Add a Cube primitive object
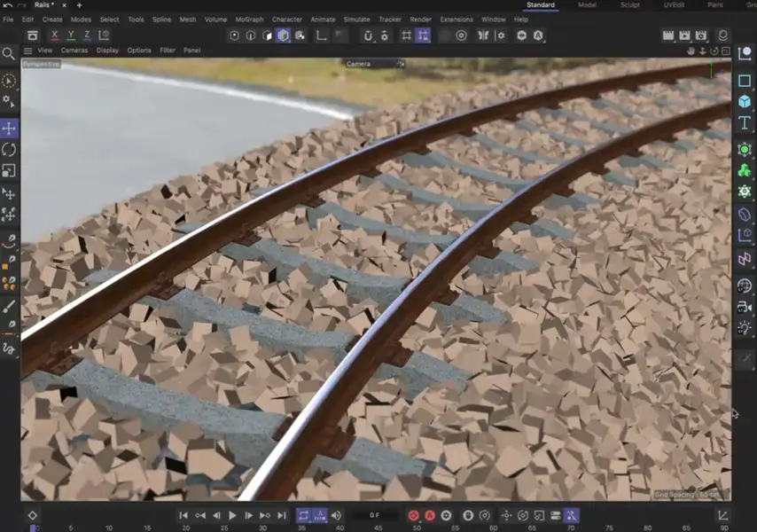 pos(745,102)
